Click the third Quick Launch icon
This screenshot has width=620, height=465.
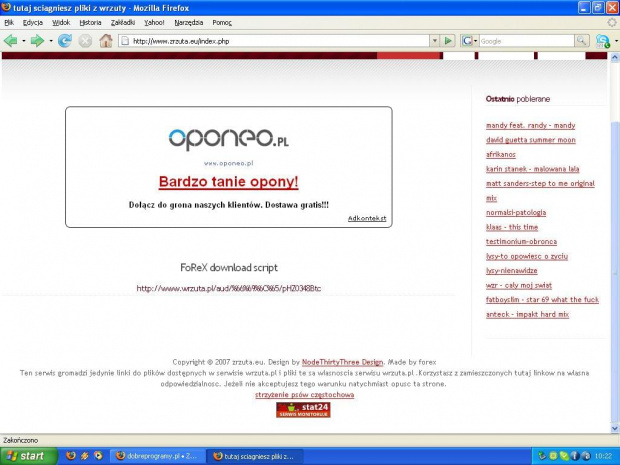98,456
